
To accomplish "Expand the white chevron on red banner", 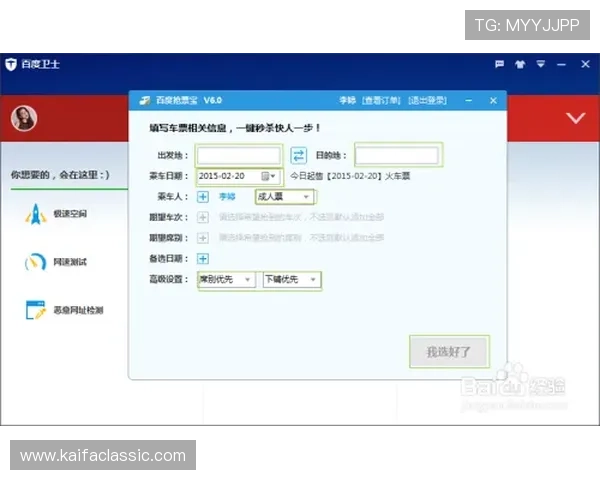I will coord(576,118).
